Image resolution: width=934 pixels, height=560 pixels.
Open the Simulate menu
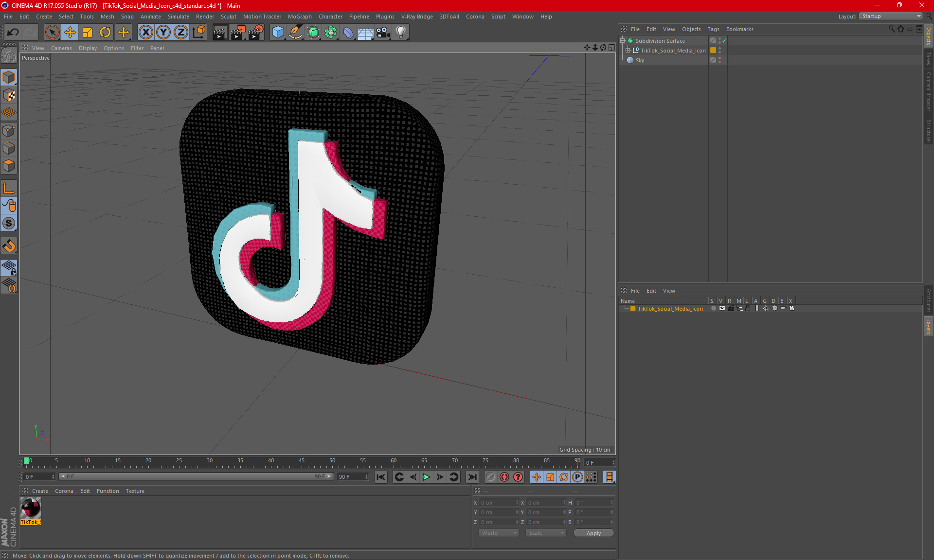178,17
